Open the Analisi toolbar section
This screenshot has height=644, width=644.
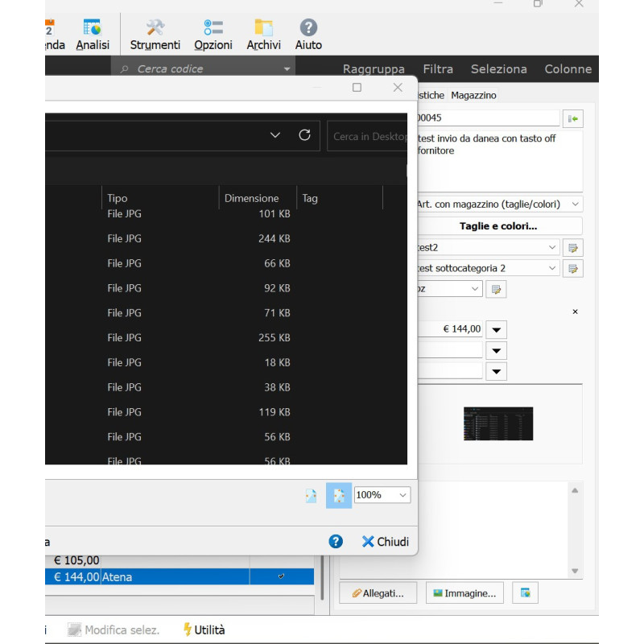93,35
